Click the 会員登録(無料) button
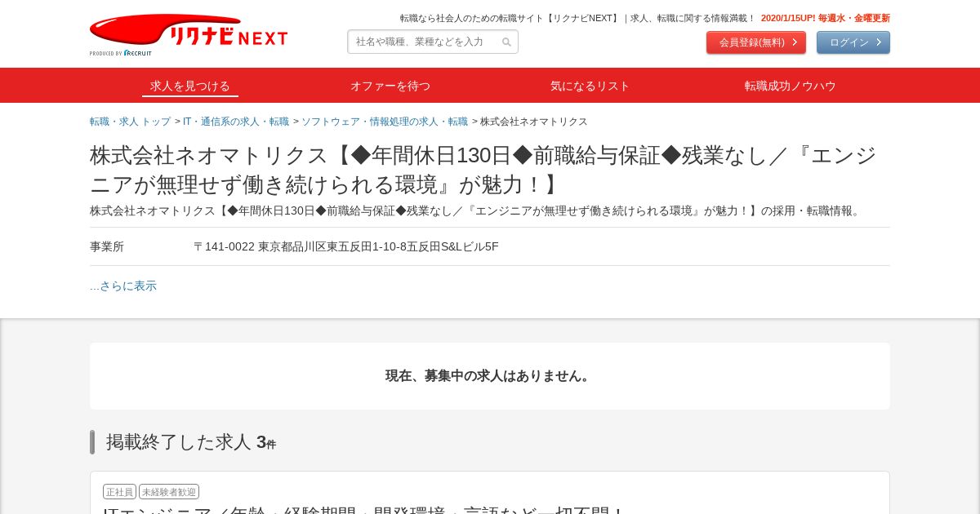Viewport: 980px width, 514px height. 756,42
